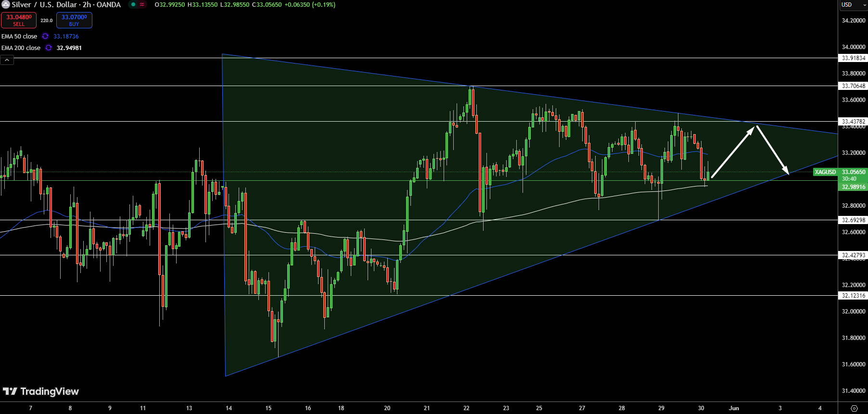Click the green 32.98916 price label
The width and height of the screenshot is (868, 414).
tap(853, 187)
